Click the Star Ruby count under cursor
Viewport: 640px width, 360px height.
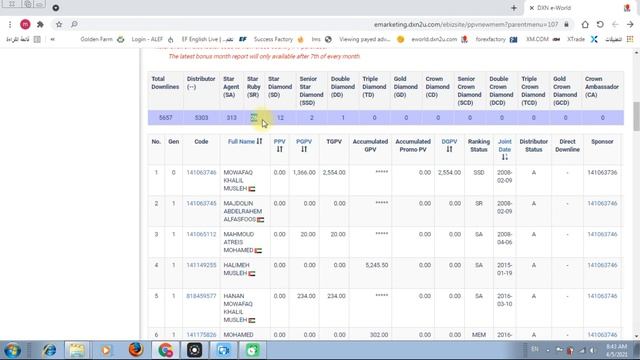[253, 118]
